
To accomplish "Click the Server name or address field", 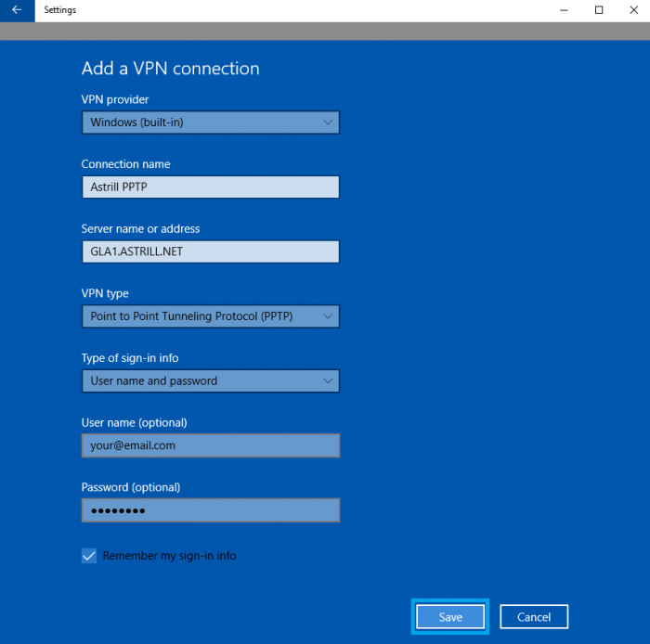I will point(210,251).
